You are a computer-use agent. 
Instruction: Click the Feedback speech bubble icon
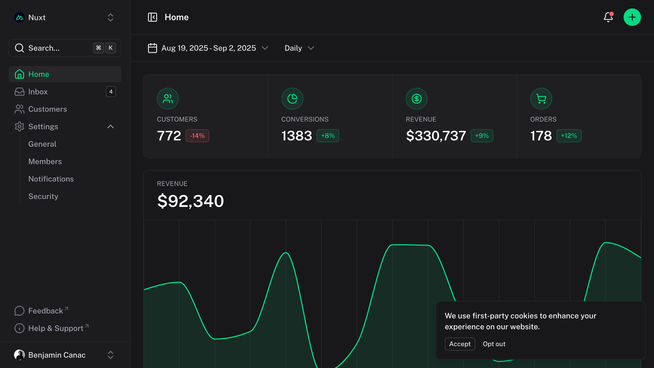tap(19, 311)
